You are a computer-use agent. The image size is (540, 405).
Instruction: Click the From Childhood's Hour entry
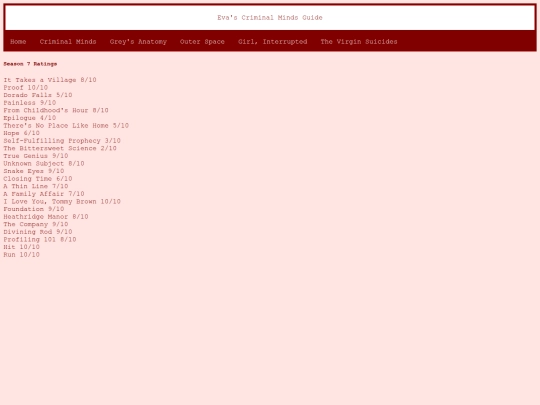[56, 110]
